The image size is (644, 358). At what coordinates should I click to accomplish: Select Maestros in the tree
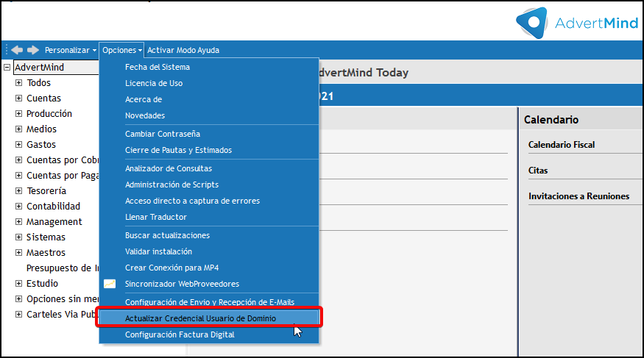46,253
